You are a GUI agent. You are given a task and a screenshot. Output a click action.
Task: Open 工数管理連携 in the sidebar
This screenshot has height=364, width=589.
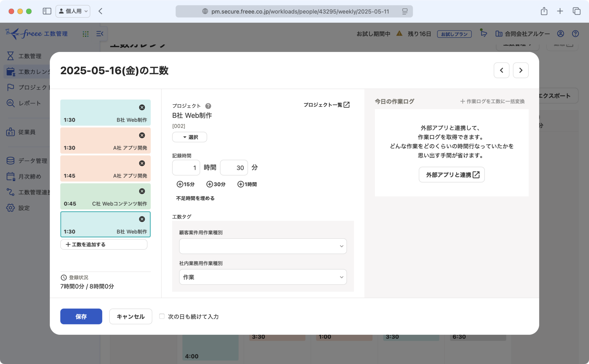tap(27, 192)
